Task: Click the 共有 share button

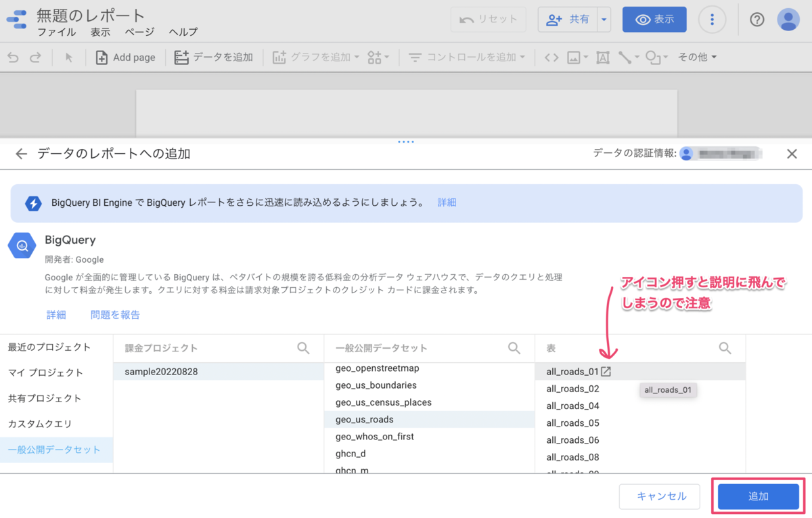Action: (567, 20)
